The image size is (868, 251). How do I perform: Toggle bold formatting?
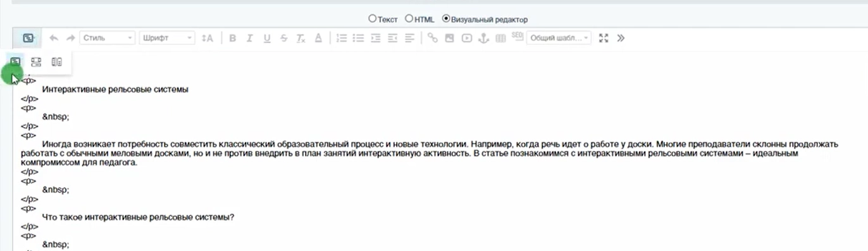(232, 38)
